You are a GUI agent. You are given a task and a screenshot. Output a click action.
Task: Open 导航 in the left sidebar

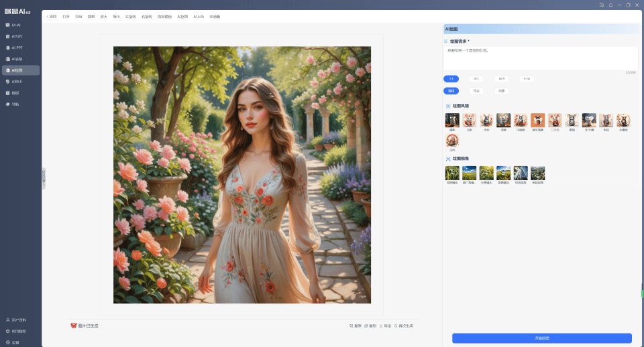(x=15, y=104)
